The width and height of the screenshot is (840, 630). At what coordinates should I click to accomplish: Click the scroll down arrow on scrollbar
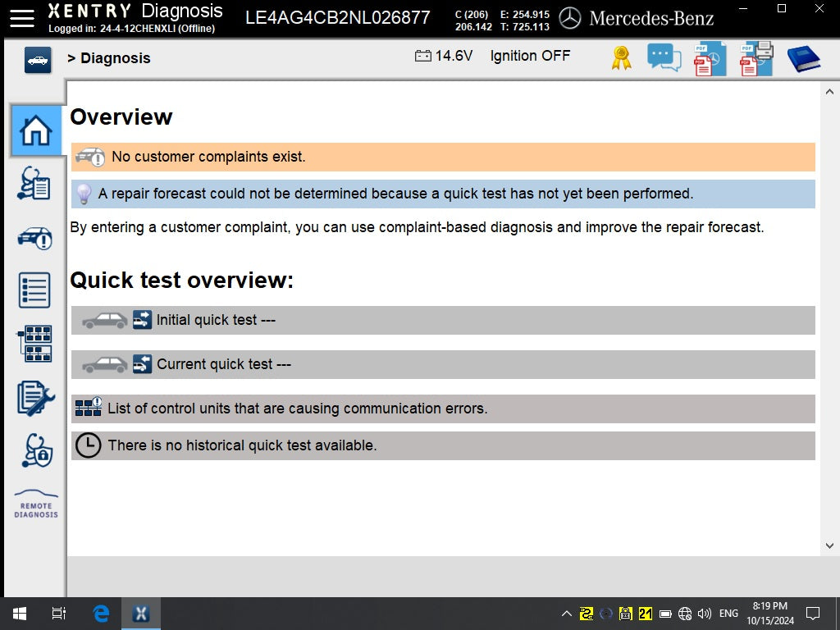[829, 546]
